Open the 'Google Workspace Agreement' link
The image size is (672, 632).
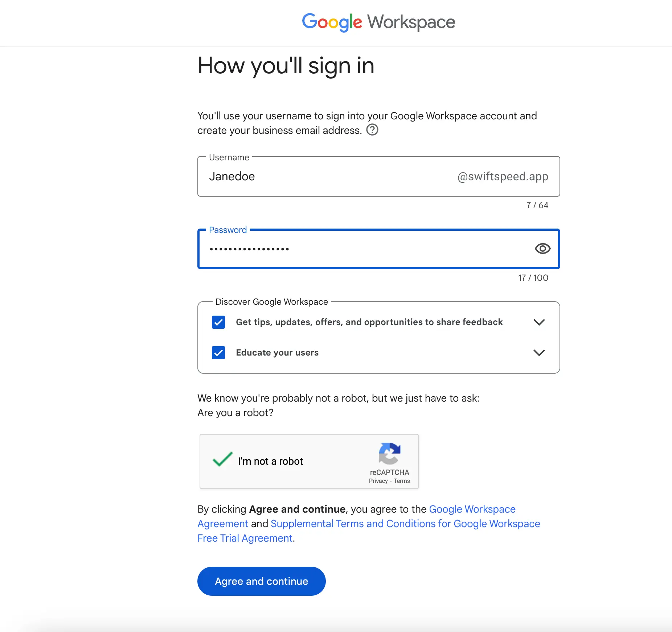coord(472,509)
